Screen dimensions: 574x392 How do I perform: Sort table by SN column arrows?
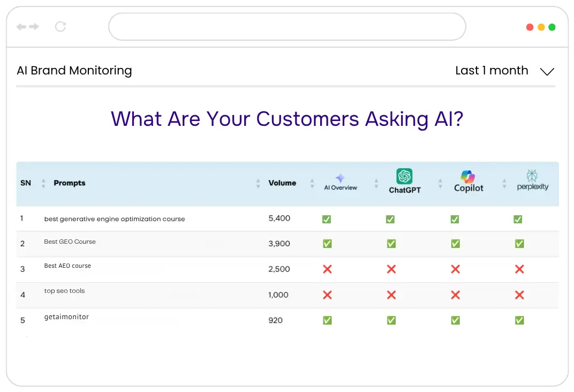tap(43, 183)
